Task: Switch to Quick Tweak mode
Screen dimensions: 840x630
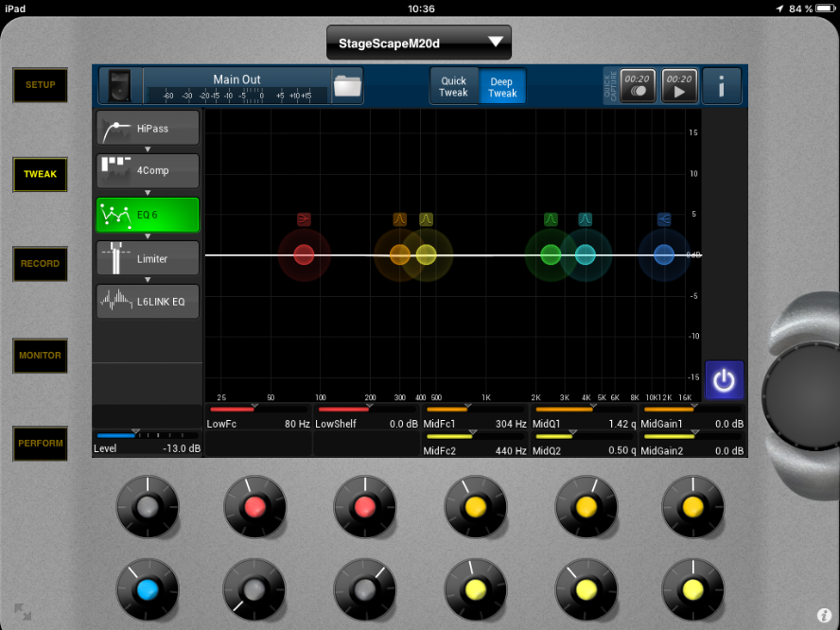Action: (x=454, y=86)
